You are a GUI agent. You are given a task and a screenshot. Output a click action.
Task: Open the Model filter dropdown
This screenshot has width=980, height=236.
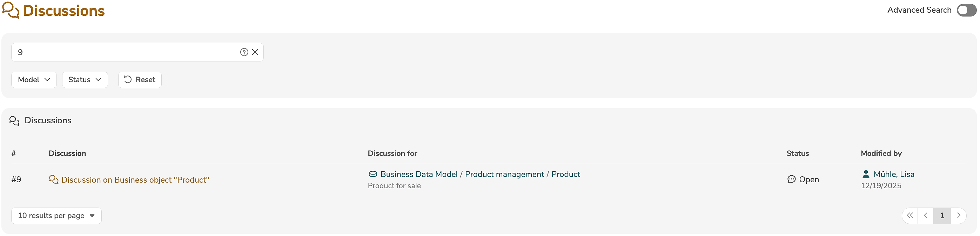click(34, 80)
